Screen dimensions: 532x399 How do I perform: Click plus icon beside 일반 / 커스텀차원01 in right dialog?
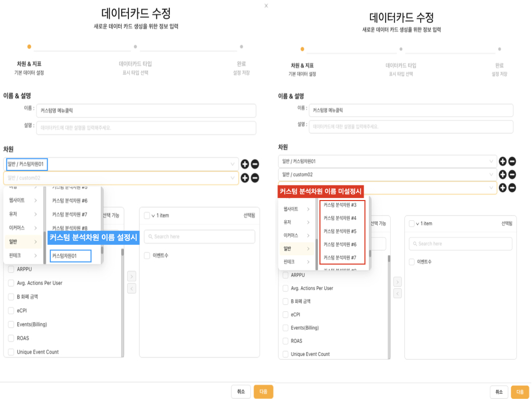tap(502, 161)
